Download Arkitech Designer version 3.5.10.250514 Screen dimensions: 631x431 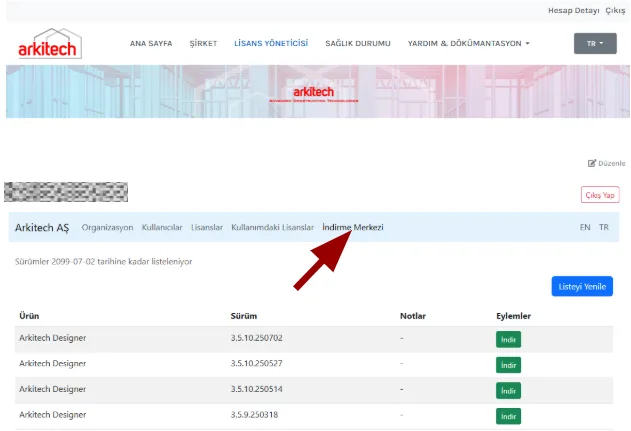508,390
